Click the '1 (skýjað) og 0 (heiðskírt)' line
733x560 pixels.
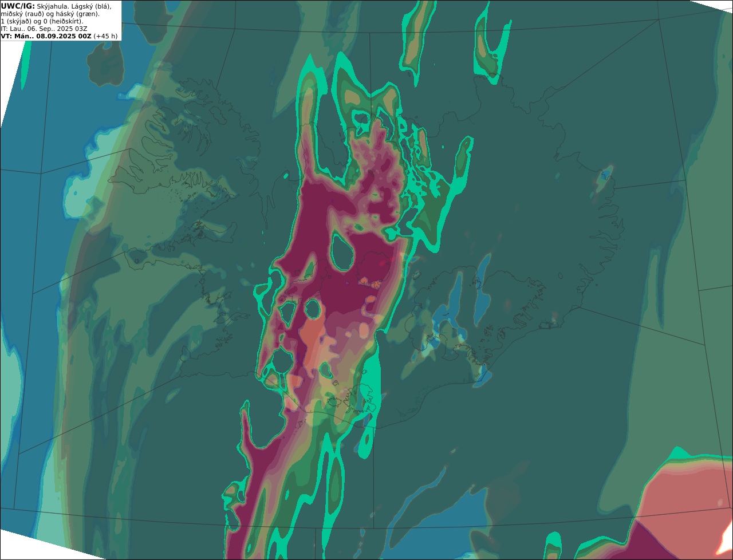[x=42, y=21]
